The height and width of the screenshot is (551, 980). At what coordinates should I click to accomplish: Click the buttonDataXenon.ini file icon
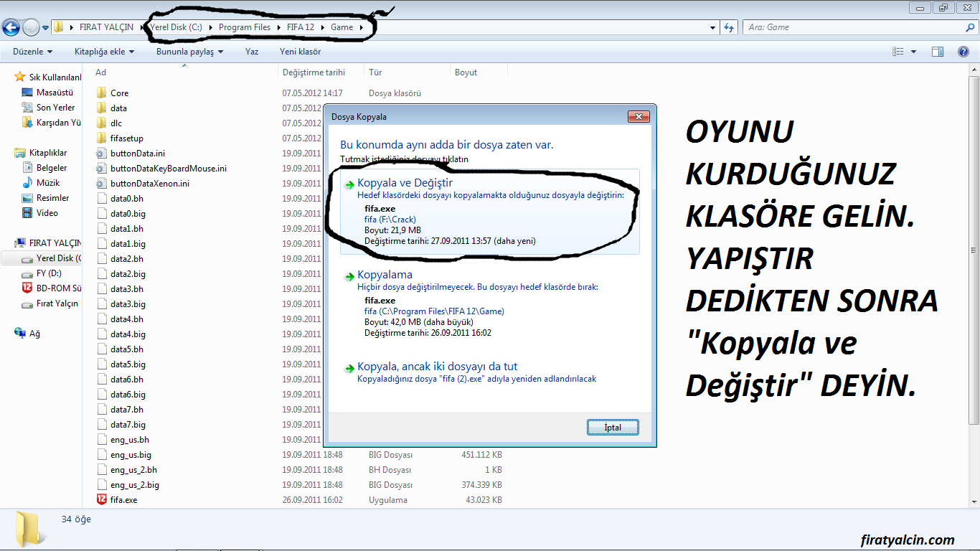pos(101,183)
